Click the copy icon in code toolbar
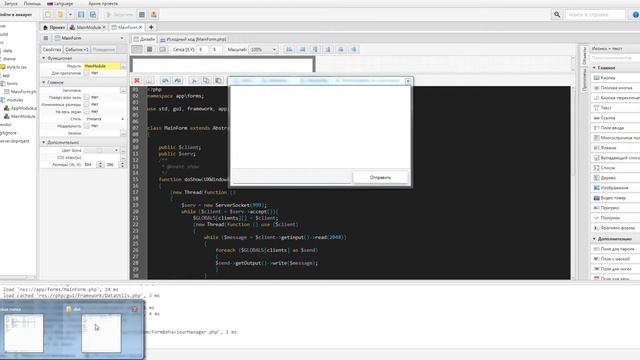Image resolution: width=640 pixels, height=360 pixels. point(206,80)
